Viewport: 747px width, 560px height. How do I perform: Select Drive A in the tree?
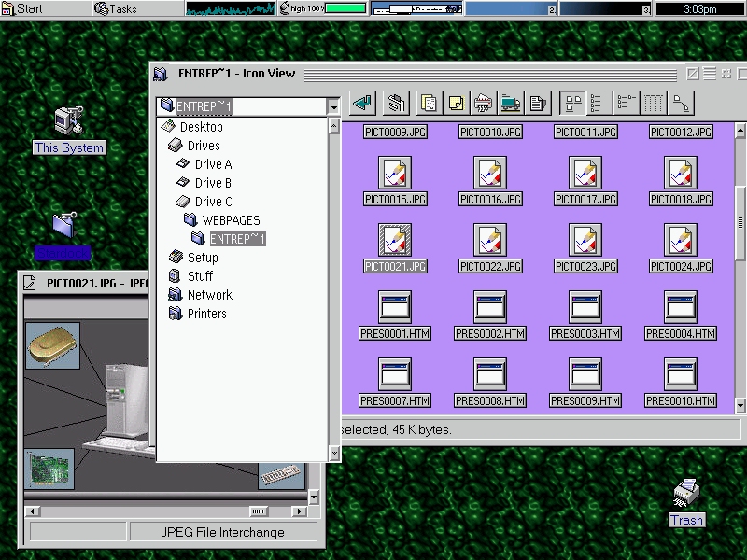coord(204,164)
